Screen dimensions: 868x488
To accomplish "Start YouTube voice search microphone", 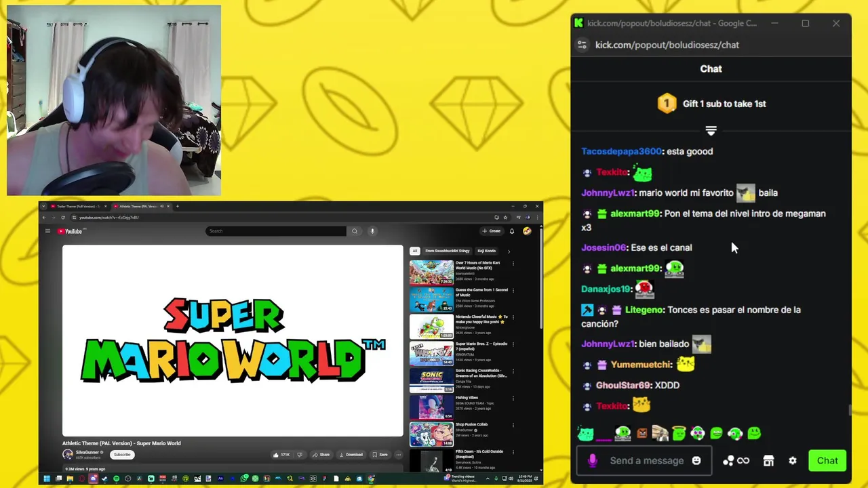I will (x=372, y=231).
